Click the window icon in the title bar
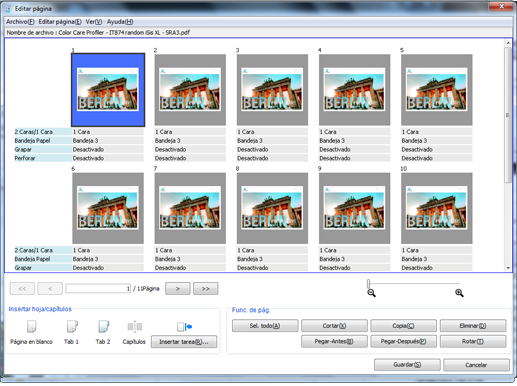 point(8,9)
